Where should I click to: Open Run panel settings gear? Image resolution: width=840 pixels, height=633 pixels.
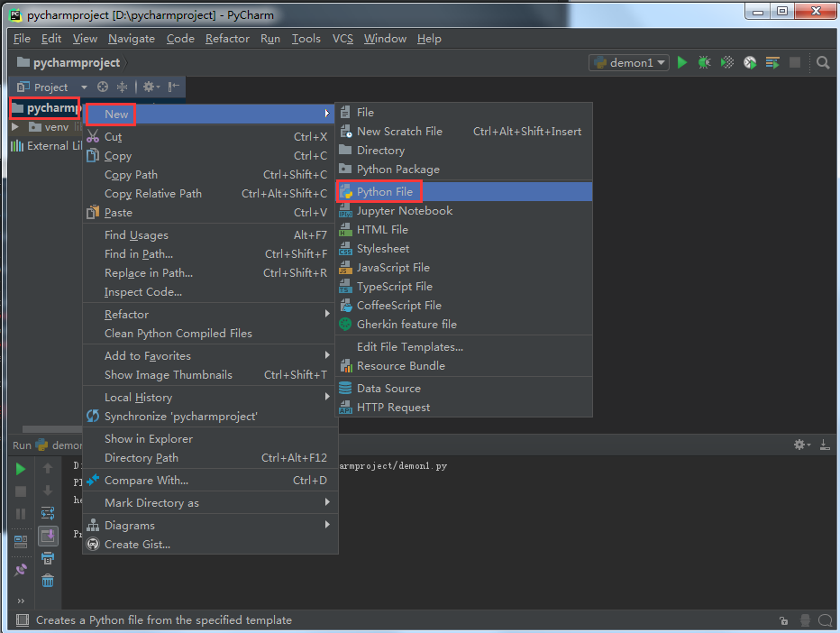(x=802, y=445)
